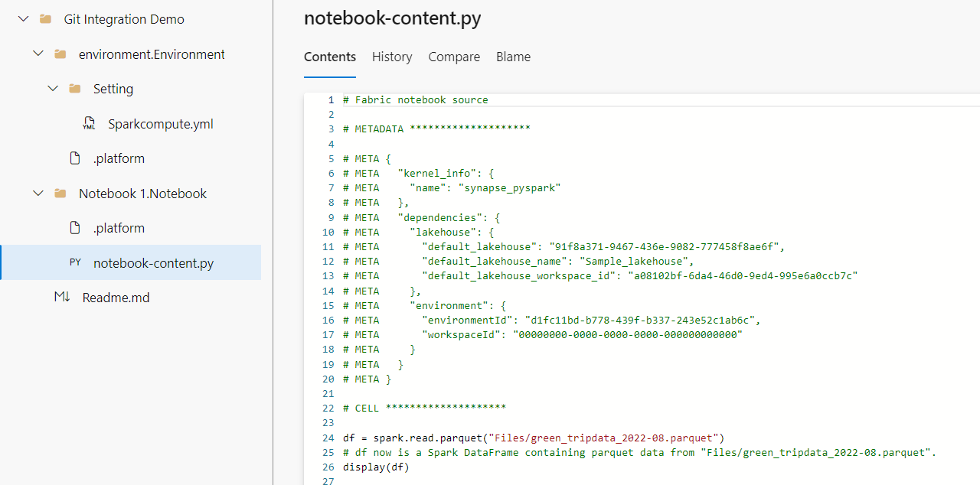Switch to the Contents tab
Viewport: 980px width, 485px height.
click(x=330, y=57)
